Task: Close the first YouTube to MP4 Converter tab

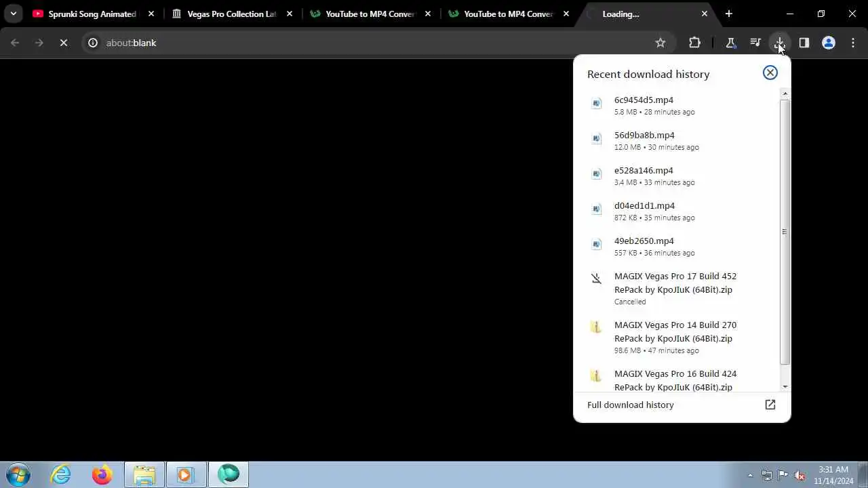Action: click(x=428, y=14)
